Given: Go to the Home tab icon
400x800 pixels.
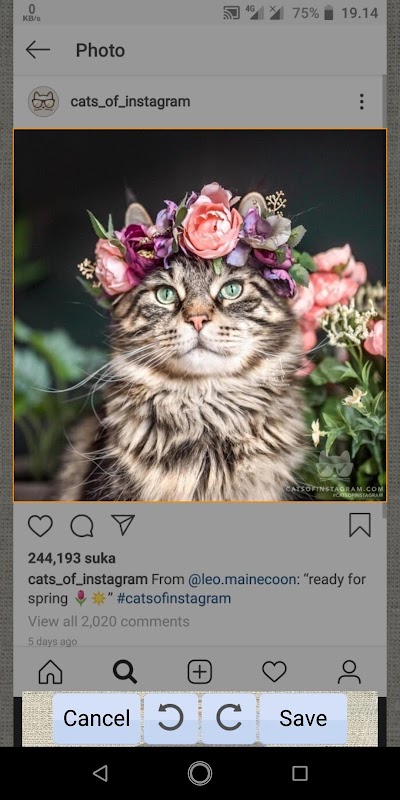Looking at the screenshot, I should 51,672.
